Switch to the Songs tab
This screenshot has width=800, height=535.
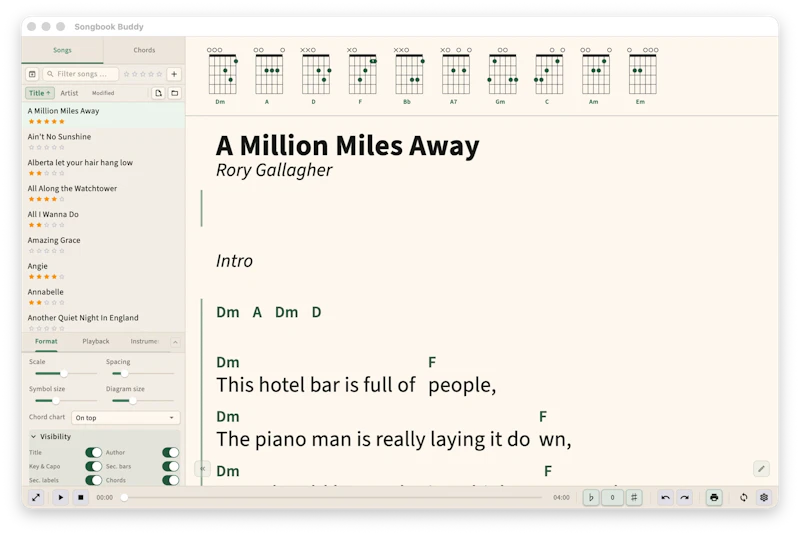pyautogui.click(x=62, y=50)
